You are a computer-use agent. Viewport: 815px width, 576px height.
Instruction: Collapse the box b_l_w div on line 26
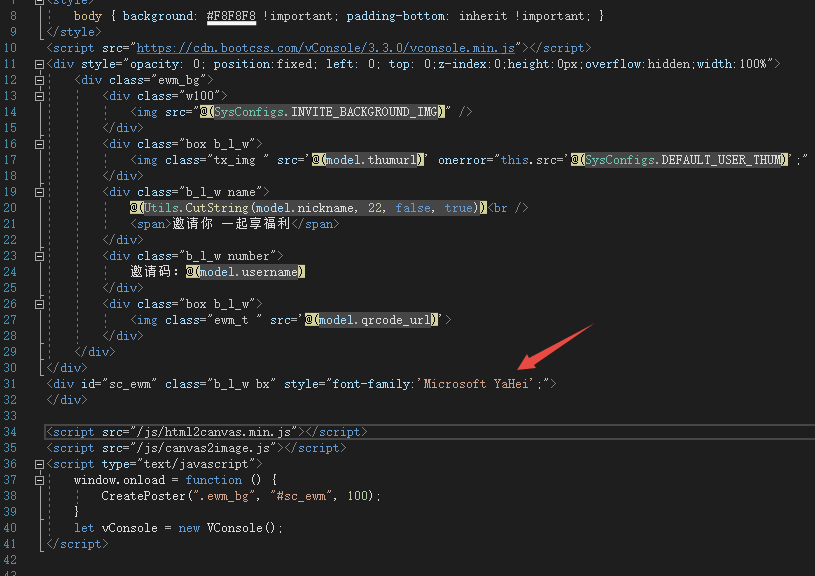[x=39, y=305]
